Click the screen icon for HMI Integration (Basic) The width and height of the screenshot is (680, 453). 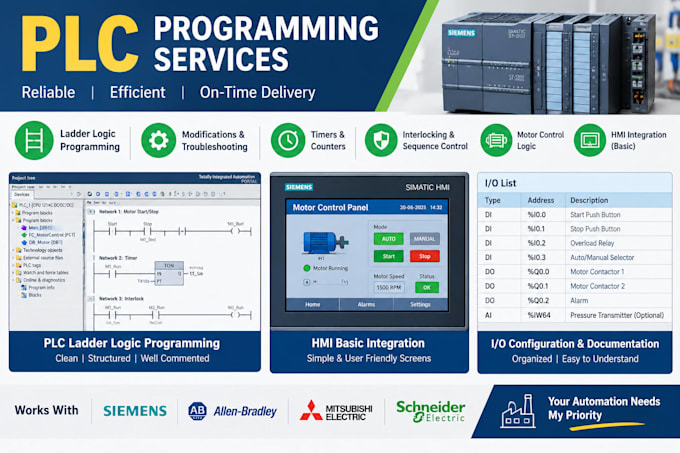tap(589, 140)
